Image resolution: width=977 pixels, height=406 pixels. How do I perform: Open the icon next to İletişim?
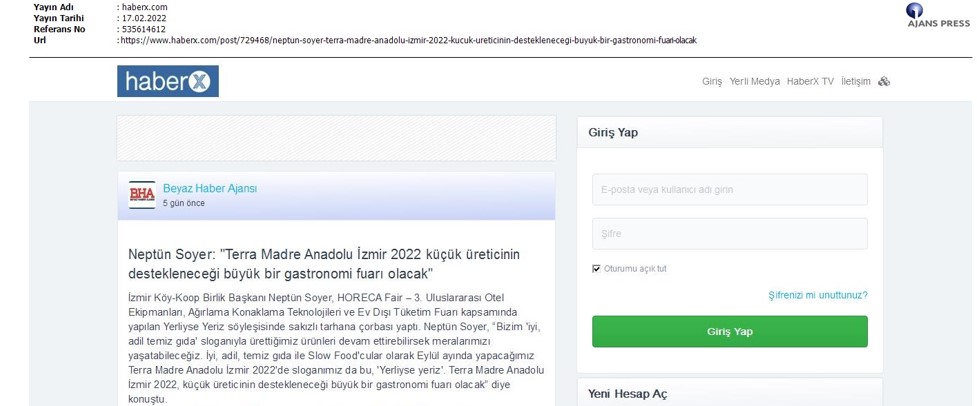coord(884,82)
